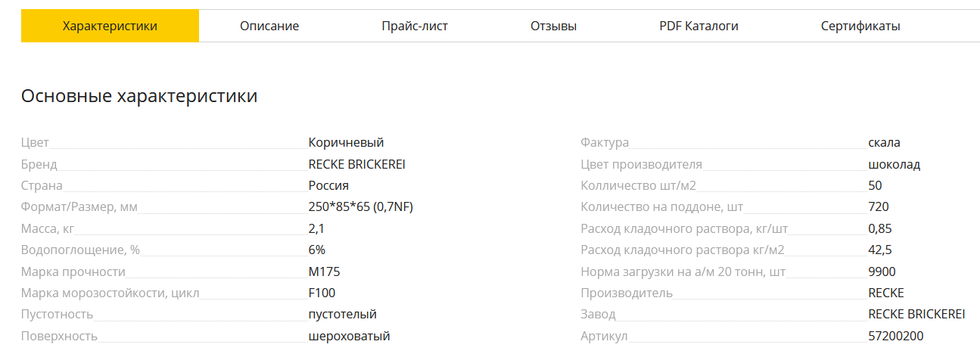Screen dimensions: 980x363
Task: Click the manufacturer color value шоколад
Action: tap(894, 164)
